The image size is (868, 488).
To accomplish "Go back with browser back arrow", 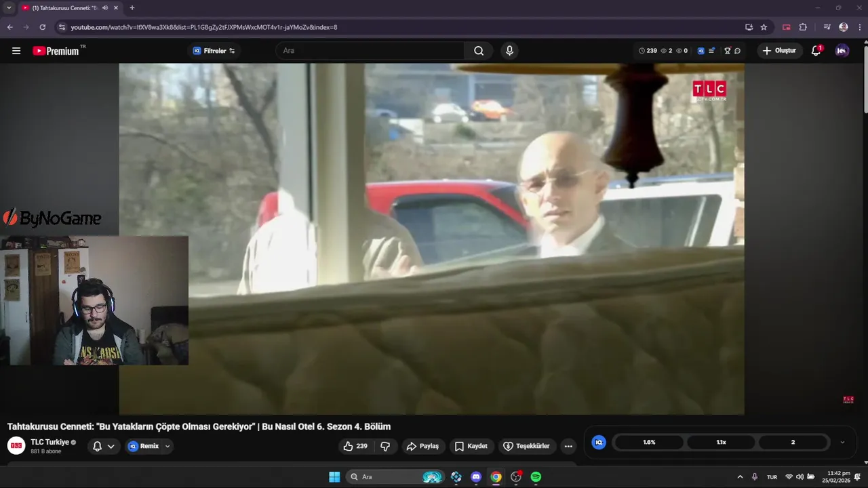I will click(x=9, y=27).
